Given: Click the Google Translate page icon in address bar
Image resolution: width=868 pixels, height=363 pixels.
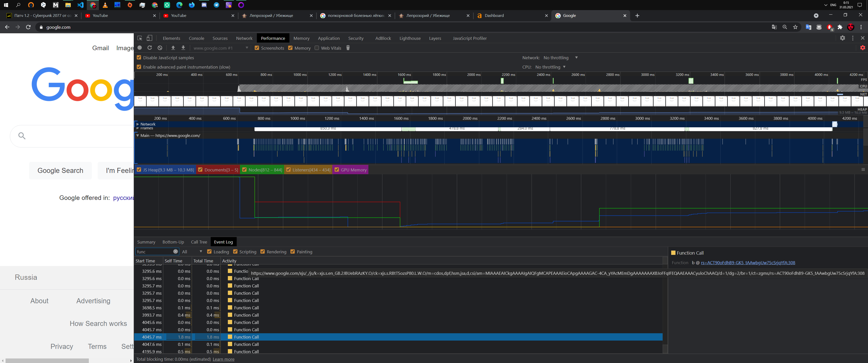Looking at the screenshot, I should 774,27.
